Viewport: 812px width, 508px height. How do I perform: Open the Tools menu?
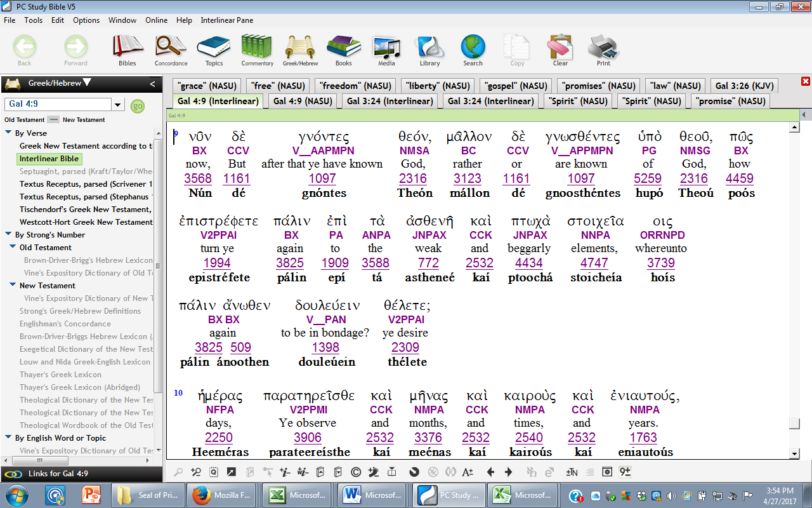coord(34,20)
